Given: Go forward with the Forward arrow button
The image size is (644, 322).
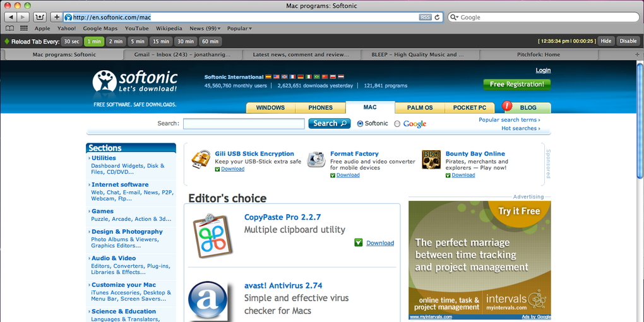Looking at the screenshot, I should coord(23,17).
